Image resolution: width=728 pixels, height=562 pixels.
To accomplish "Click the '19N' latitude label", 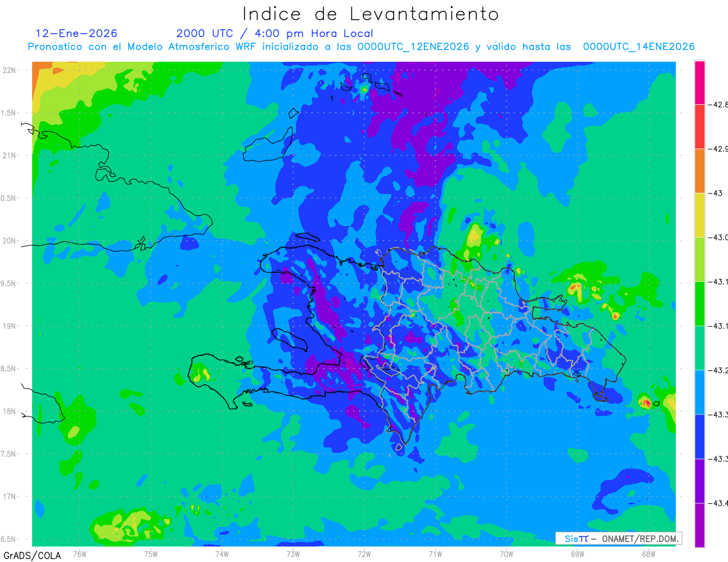I will [10, 326].
